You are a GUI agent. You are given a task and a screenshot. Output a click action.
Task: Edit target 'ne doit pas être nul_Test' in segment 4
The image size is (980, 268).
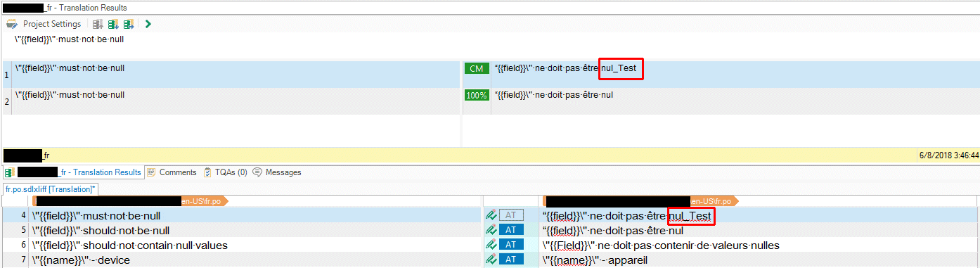(x=627, y=215)
